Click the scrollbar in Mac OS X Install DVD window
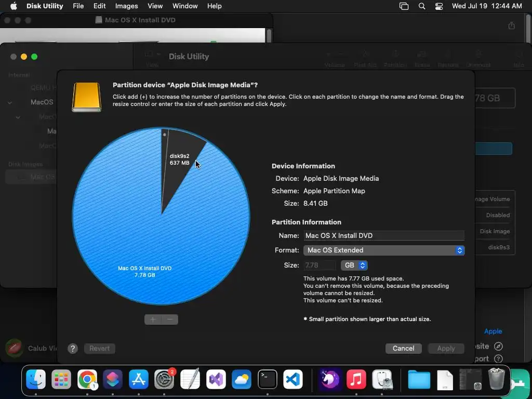This screenshot has height=399, width=532. (269, 36)
